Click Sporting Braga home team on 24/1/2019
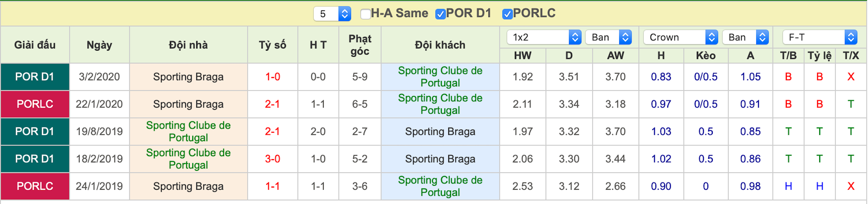The height and width of the screenshot is (204, 868). pos(188,186)
